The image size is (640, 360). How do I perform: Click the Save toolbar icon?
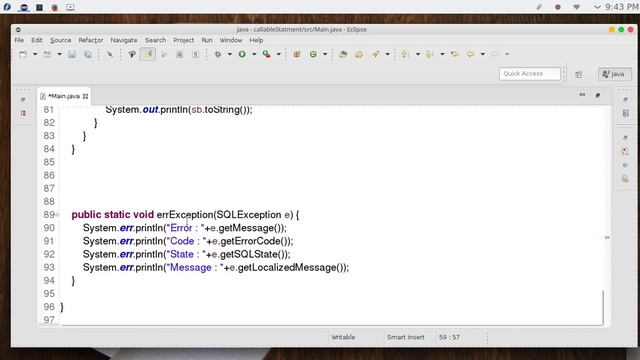[72, 54]
